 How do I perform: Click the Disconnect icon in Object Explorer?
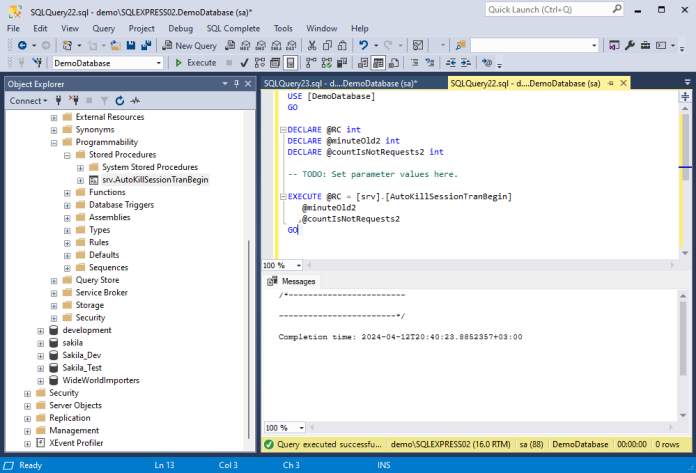click(74, 101)
